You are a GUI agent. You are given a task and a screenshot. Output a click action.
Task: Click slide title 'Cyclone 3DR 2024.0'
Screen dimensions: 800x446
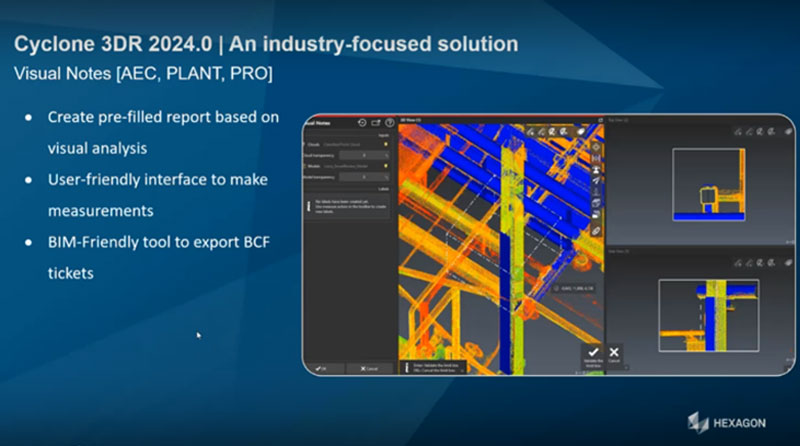click(113, 44)
